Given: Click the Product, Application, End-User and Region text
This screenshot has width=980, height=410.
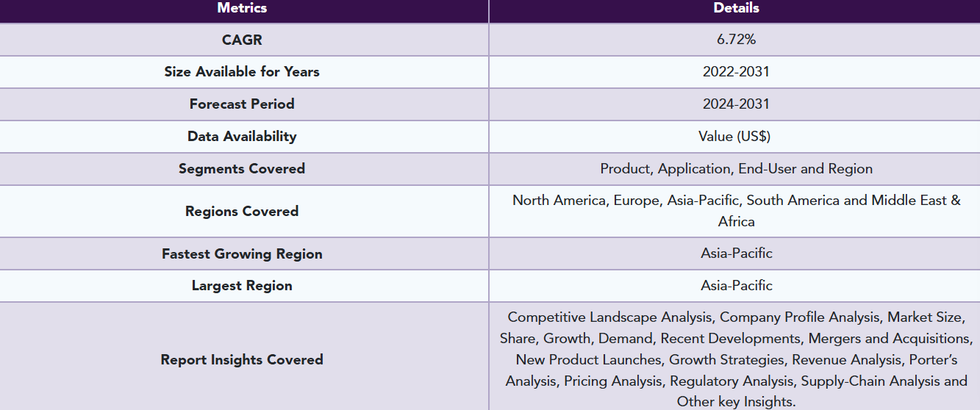Looking at the screenshot, I should pyautogui.click(x=736, y=169).
